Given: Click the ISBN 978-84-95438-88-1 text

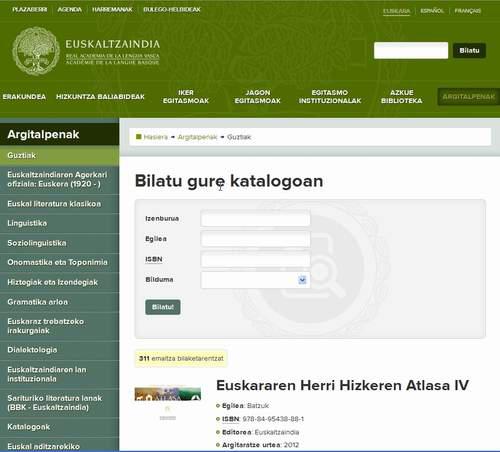Looking at the screenshot, I should (263, 419).
